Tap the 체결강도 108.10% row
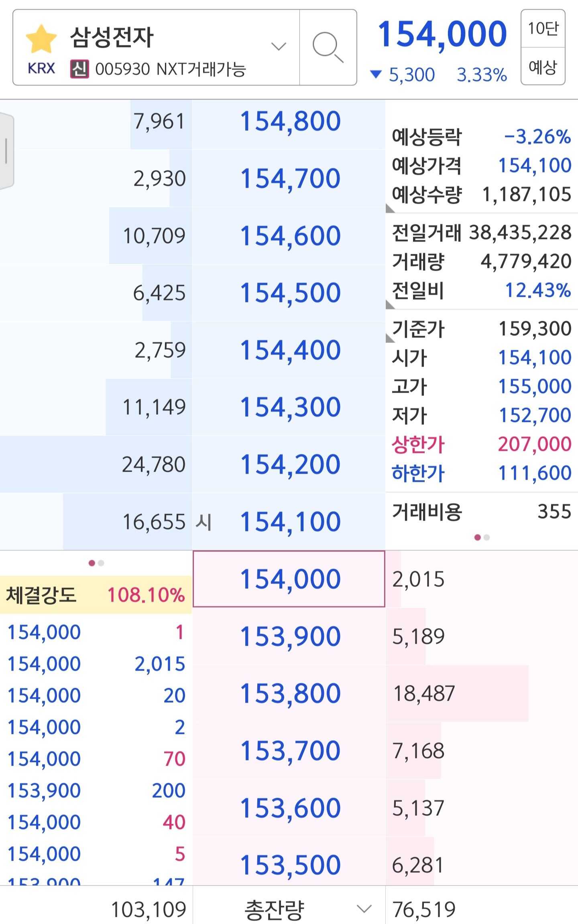 [96, 595]
